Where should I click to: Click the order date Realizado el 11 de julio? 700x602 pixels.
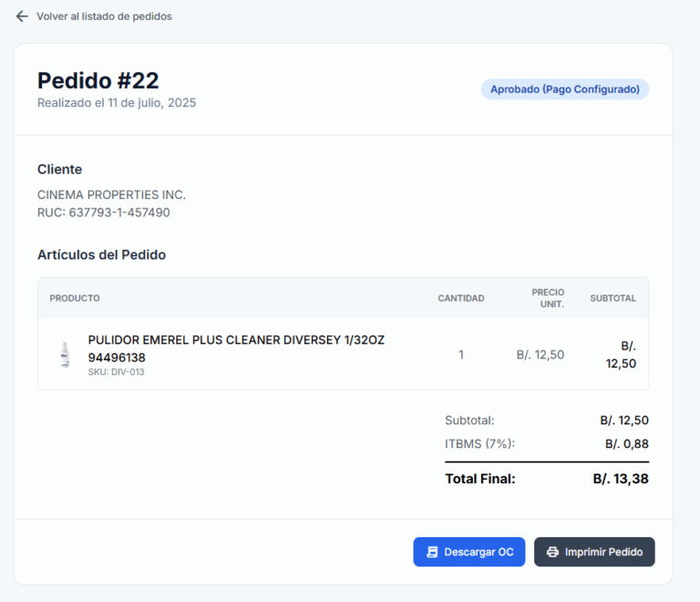pos(117,103)
